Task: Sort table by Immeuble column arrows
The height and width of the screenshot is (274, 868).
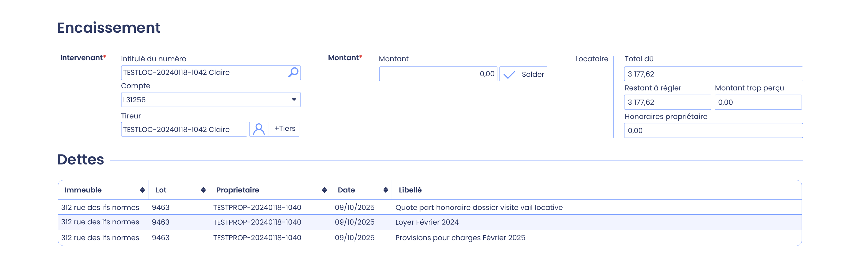Action: coord(142,190)
